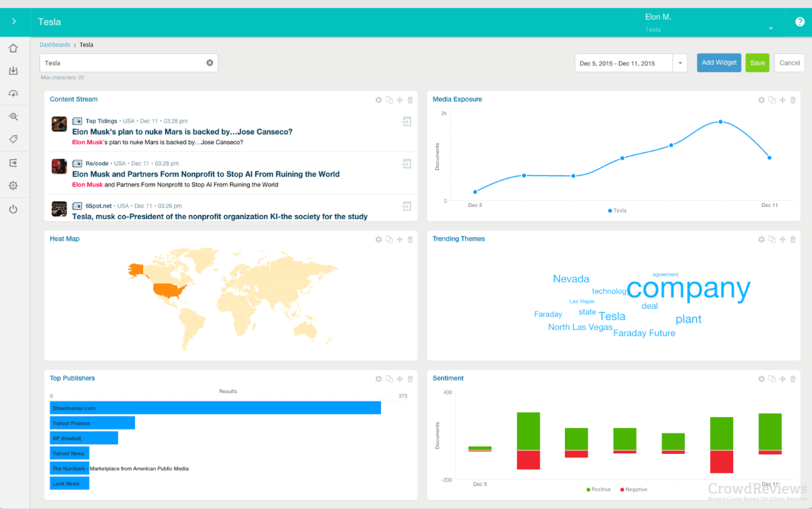
Task: Click the Top Tidings source thumbnail
Action: click(x=60, y=124)
